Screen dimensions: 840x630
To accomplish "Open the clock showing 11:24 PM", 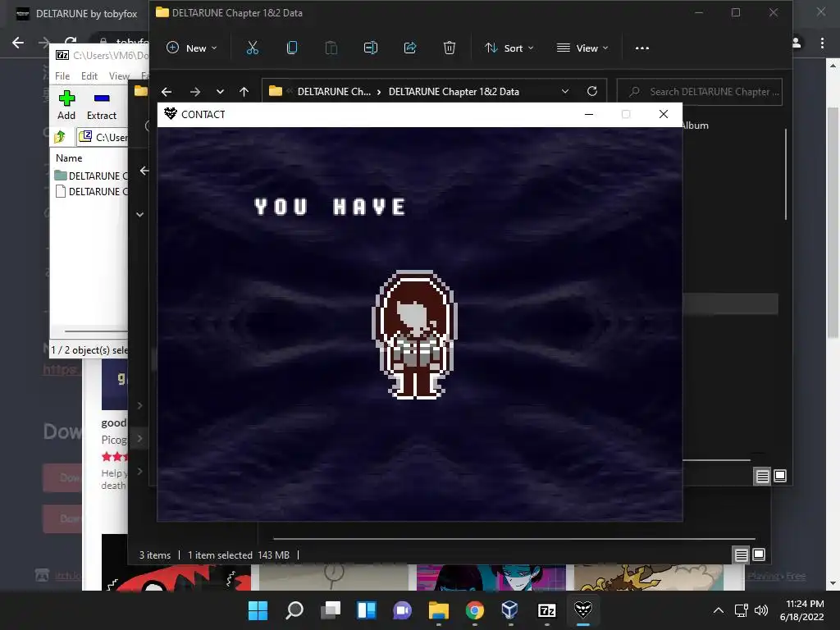I will coord(802,610).
